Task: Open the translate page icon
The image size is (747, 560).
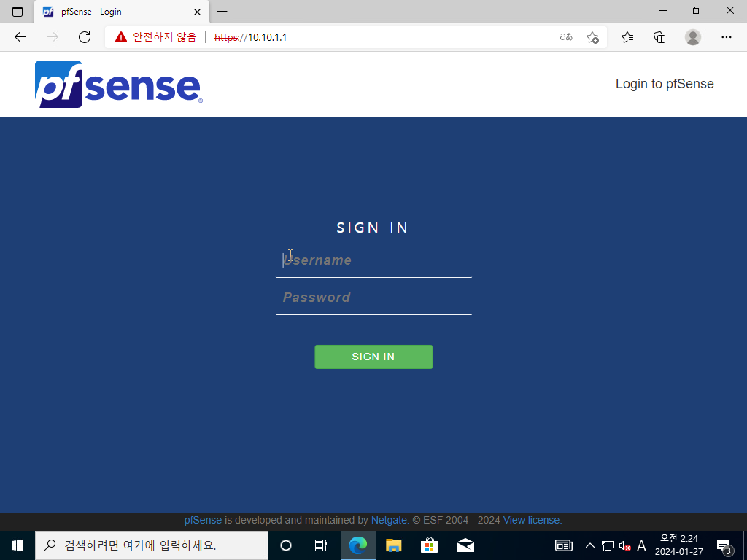Action: click(x=566, y=37)
